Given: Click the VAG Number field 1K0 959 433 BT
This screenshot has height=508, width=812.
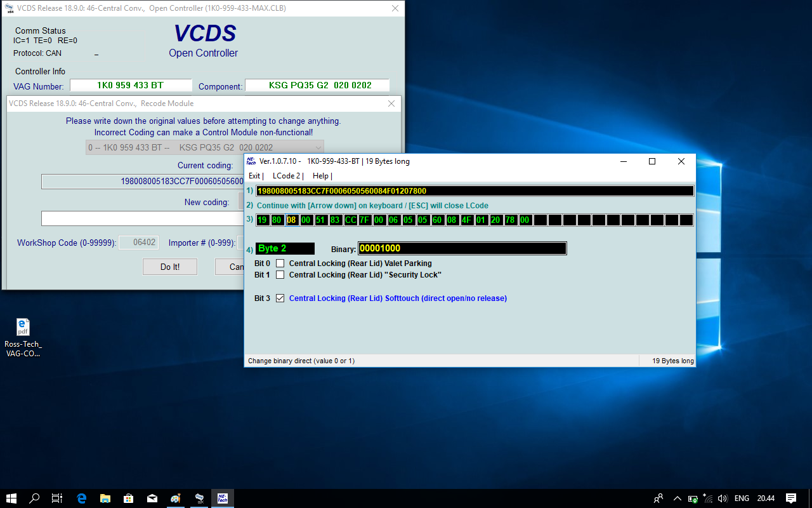Looking at the screenshot, I should tap(131, 85).
